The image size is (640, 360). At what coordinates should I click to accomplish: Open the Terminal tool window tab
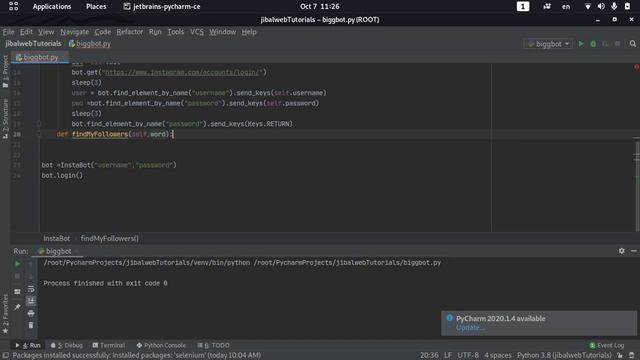click(x=109, y=345)
